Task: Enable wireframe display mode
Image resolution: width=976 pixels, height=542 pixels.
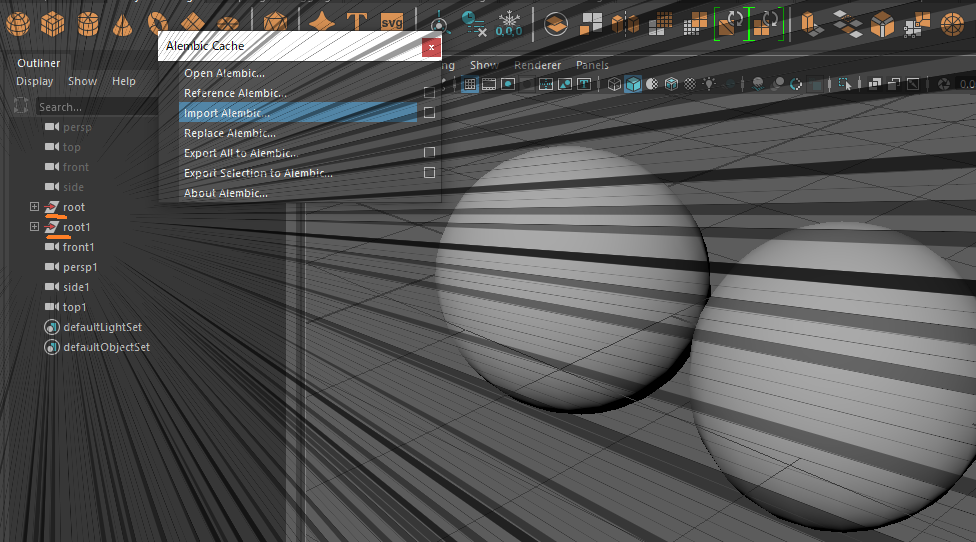Action: click(614, 84)
